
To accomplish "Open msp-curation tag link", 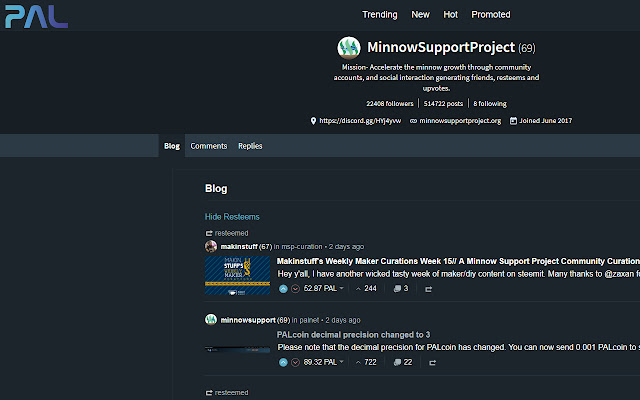I will 302,247.
